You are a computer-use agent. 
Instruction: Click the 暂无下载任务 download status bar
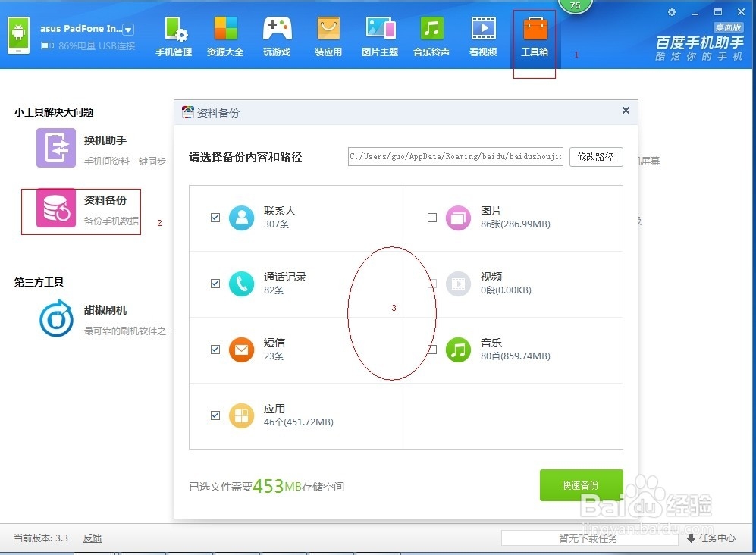[589, 538]
